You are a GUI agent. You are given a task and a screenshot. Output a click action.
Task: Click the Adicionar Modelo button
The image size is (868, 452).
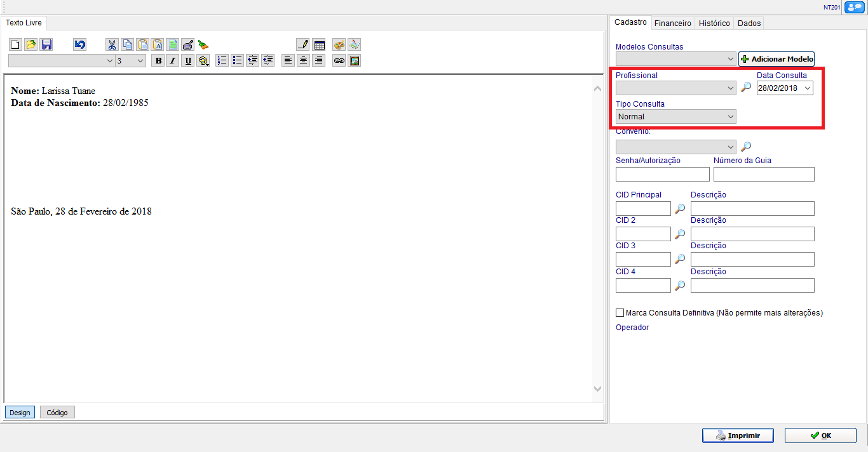tap(776, 59)
